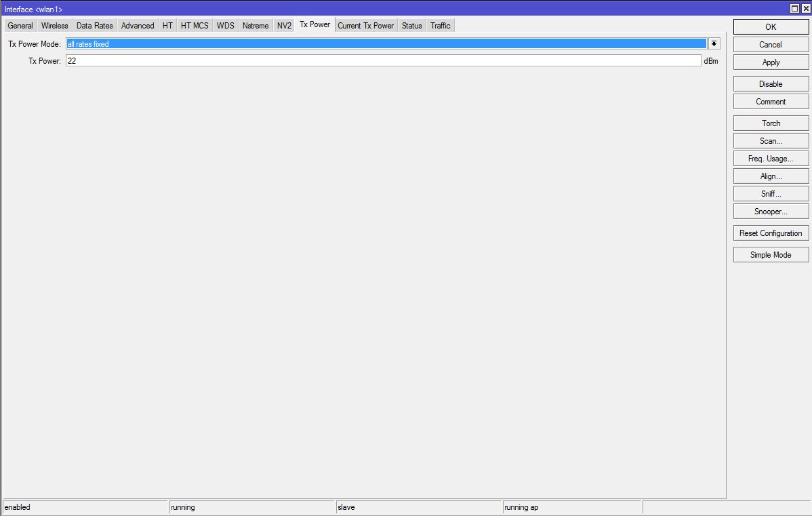This screenshot has height=516, width=812.
Task: Select the Data Rates tab
Action: click(x=94, y=26)
